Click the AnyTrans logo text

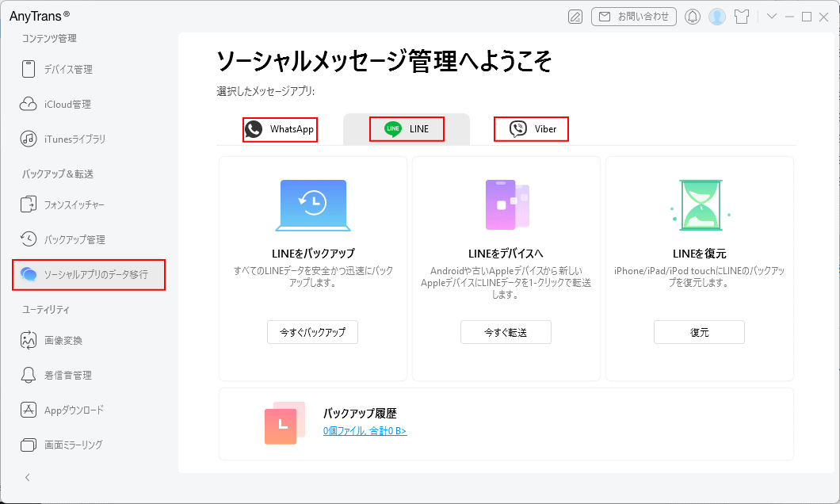pos(39,16)
